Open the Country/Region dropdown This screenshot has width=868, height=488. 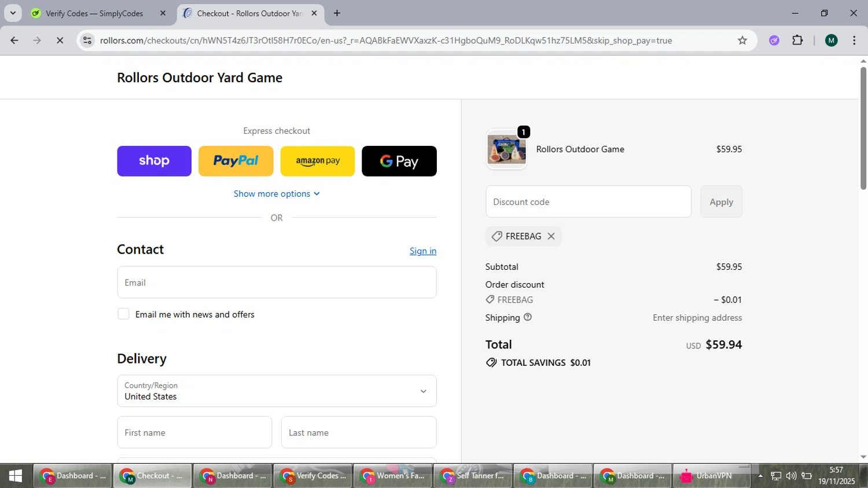pos(277,391)
